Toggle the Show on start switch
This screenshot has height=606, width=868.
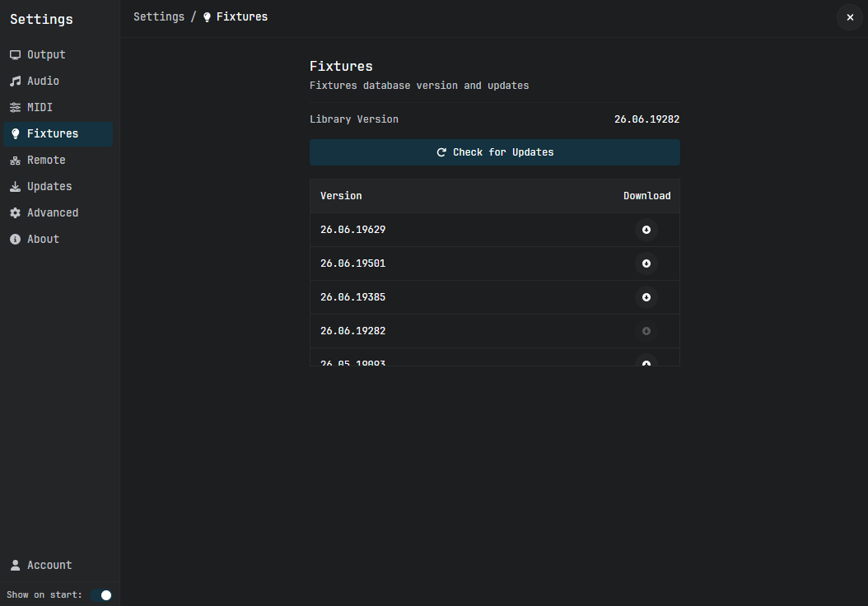point(101,595)
